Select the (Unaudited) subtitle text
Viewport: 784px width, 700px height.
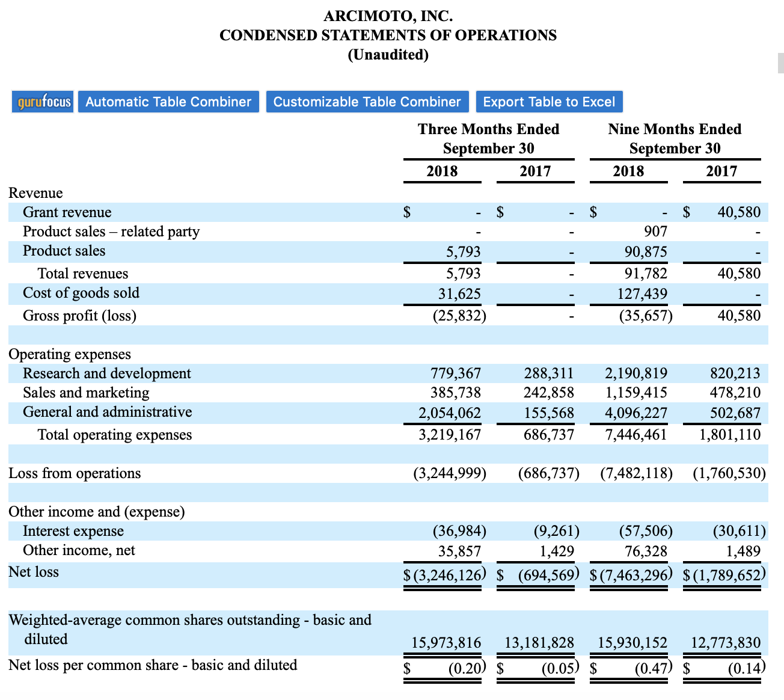pos(388,55)
